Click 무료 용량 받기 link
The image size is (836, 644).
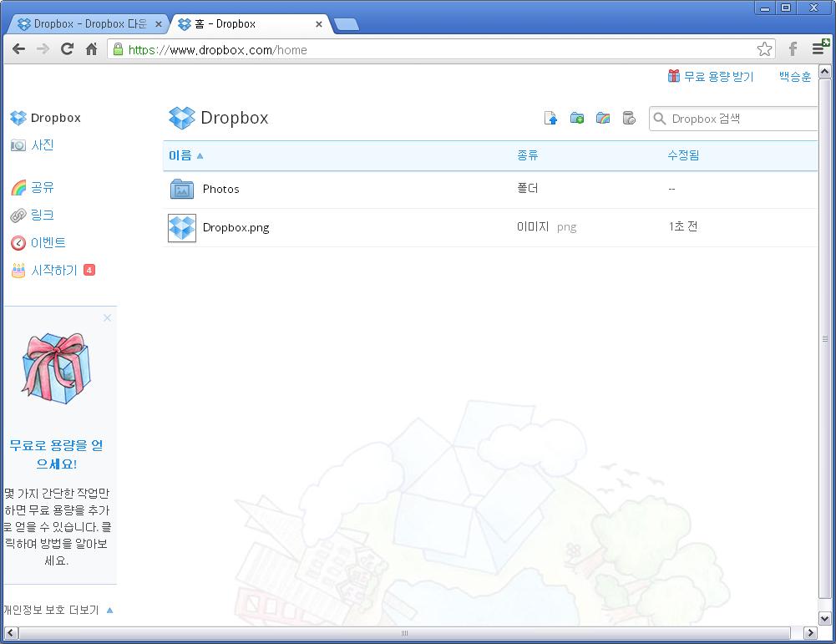pyautogui.click(x=710, y=76)
